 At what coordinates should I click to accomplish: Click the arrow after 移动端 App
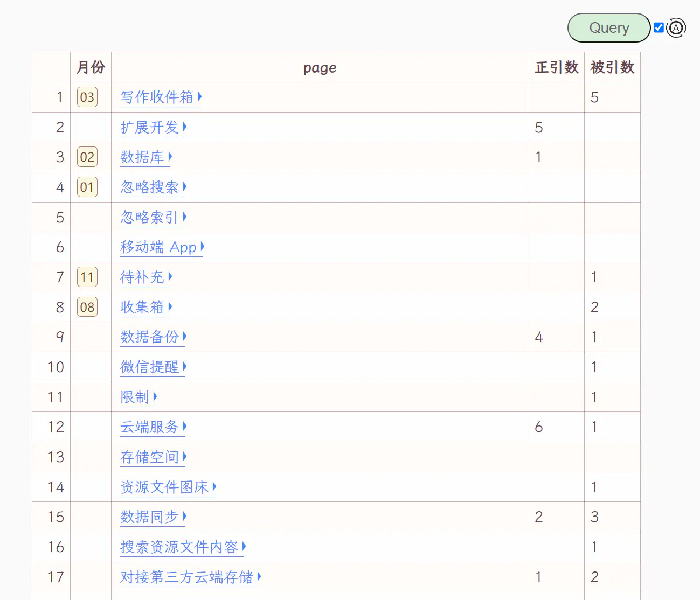pos(203,246)
